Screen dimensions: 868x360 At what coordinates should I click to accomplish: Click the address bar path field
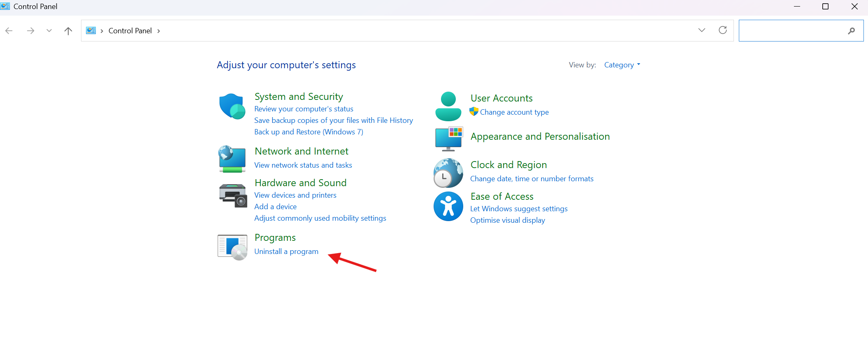[x=407, y=31]
